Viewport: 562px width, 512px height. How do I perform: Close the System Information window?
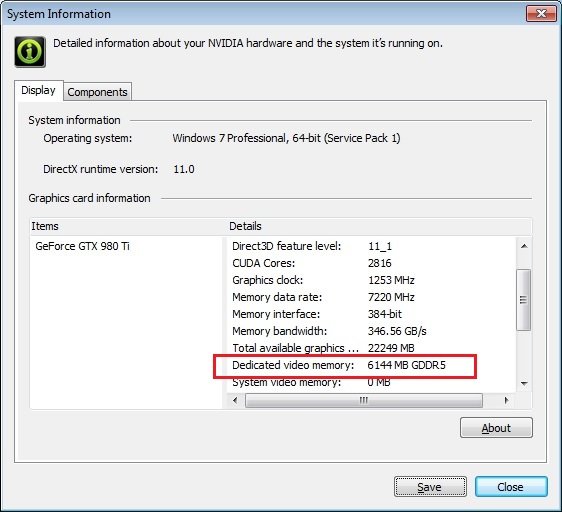click(x=541, y=14)
